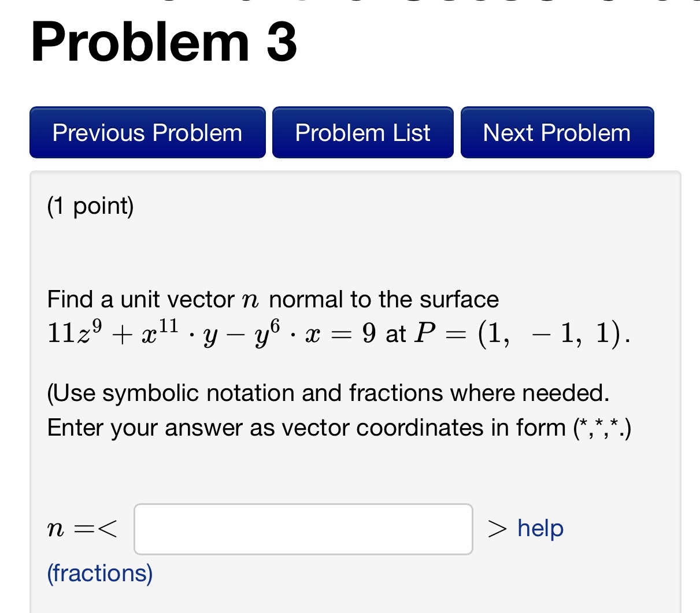This screenshot has height=613, width=700.
Task: Select the Problem 3 heading
Action: (x=164, y=40)
